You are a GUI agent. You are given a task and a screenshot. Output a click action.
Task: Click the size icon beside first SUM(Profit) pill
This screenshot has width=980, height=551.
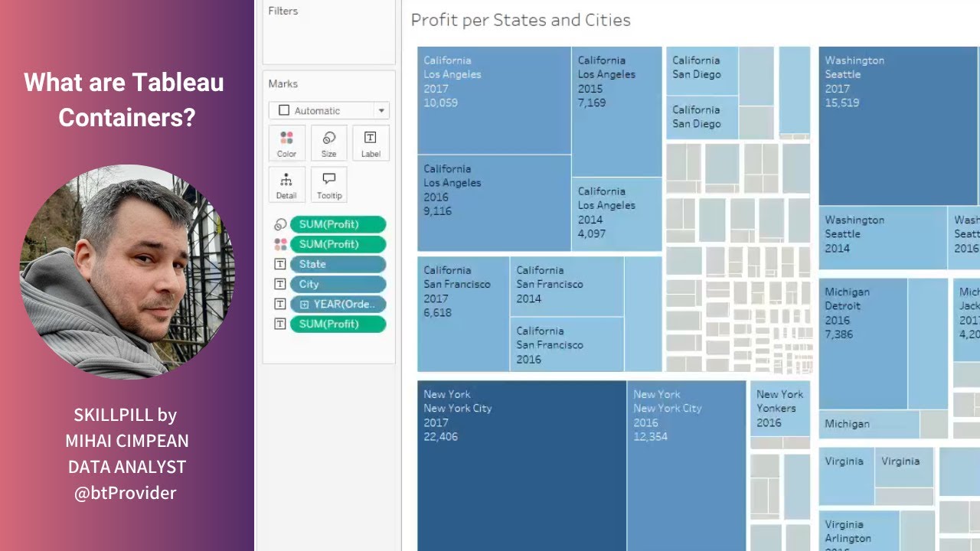[x=280, y=225]
